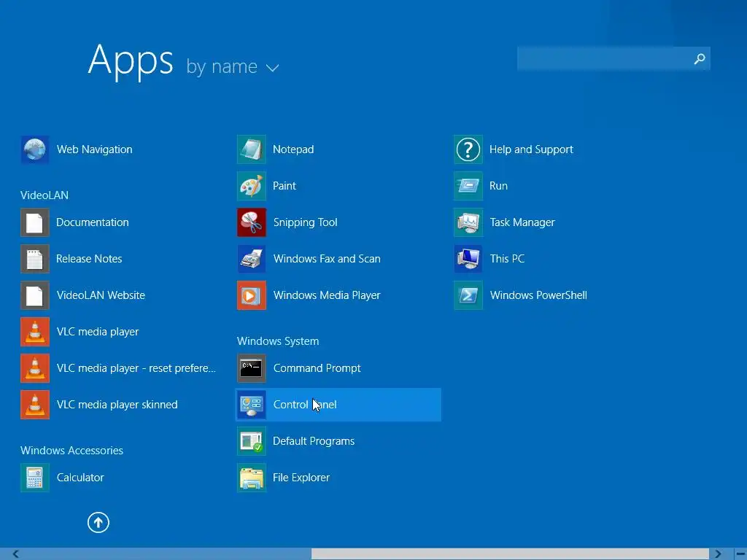747x560 pixels.
Task: Open the Command Prompt icon
Action: coord(252,368)
